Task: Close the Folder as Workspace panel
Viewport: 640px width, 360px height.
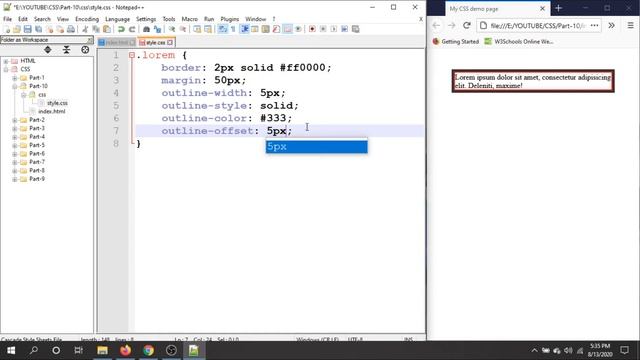Action: point(90,40)
